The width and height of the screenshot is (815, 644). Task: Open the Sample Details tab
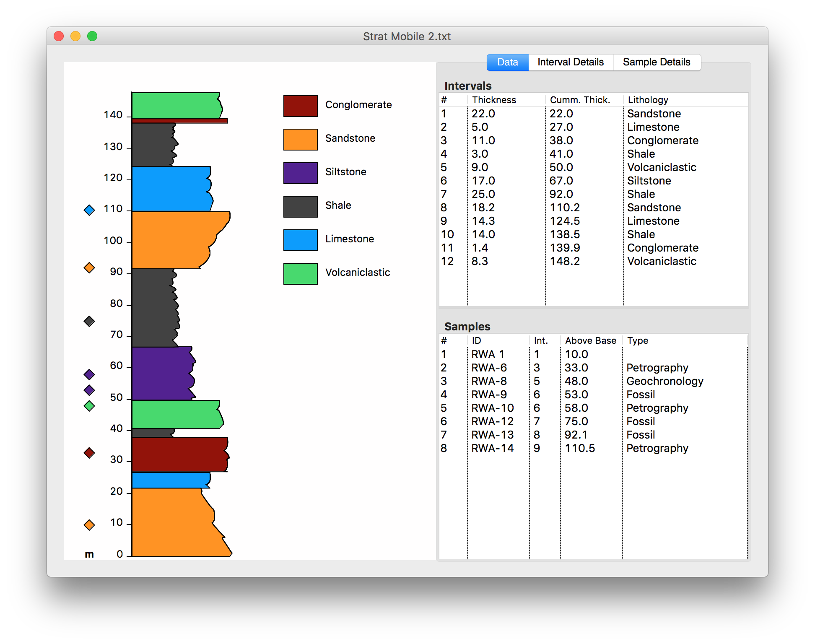[x=657, y=62]
